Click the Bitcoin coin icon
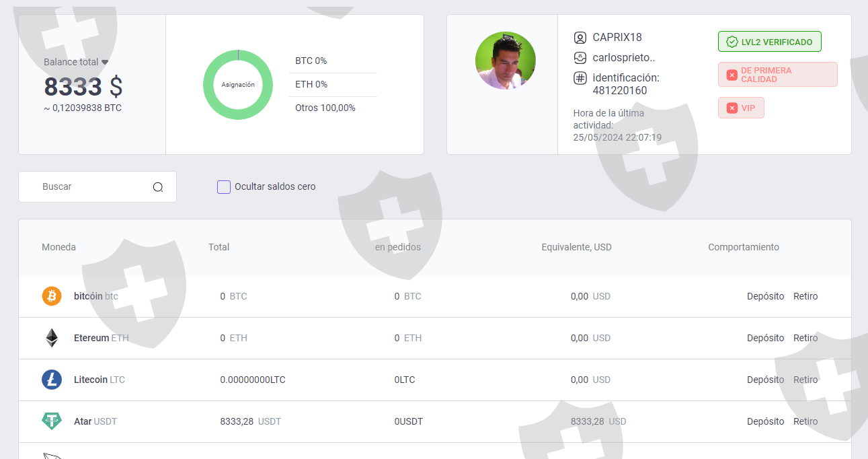This screenshot has width=868, height=459. [x=52, y=296]
